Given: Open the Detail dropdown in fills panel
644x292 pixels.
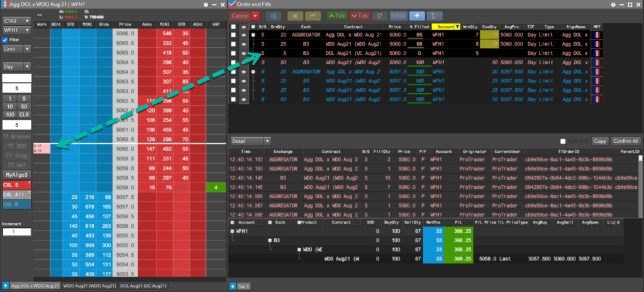Looking at the screenshot, I should tap(250, 141).
